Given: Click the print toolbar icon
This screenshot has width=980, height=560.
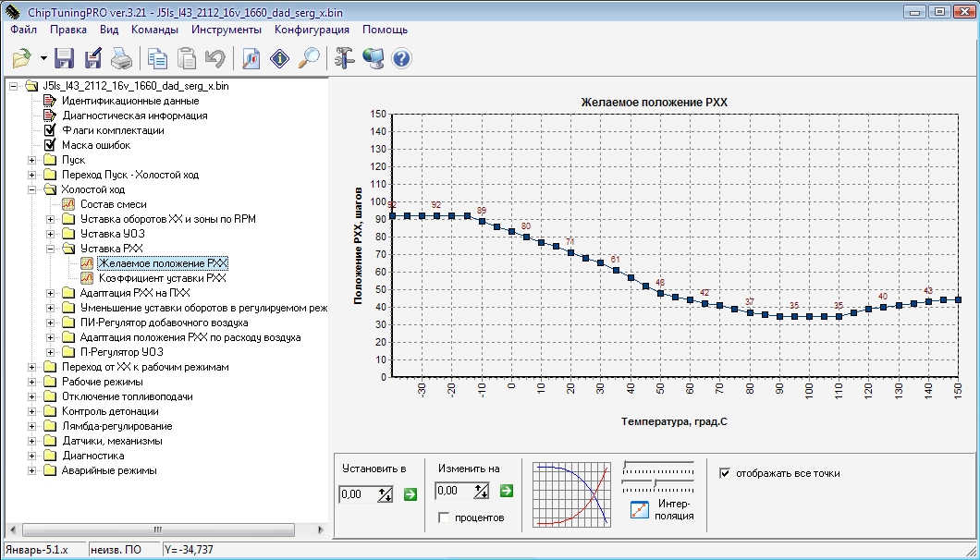Looking at the screenshot, I should [x=122, y=58].
